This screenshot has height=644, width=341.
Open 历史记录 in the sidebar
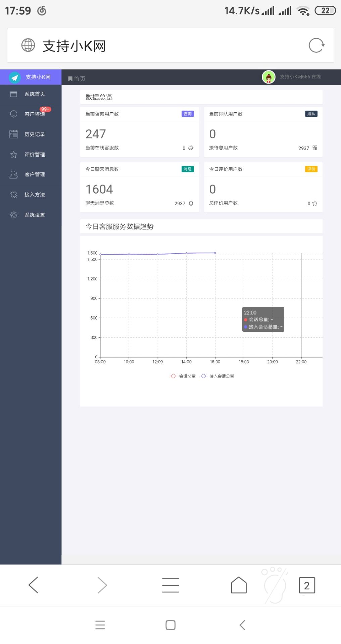[x=31, y=134]
